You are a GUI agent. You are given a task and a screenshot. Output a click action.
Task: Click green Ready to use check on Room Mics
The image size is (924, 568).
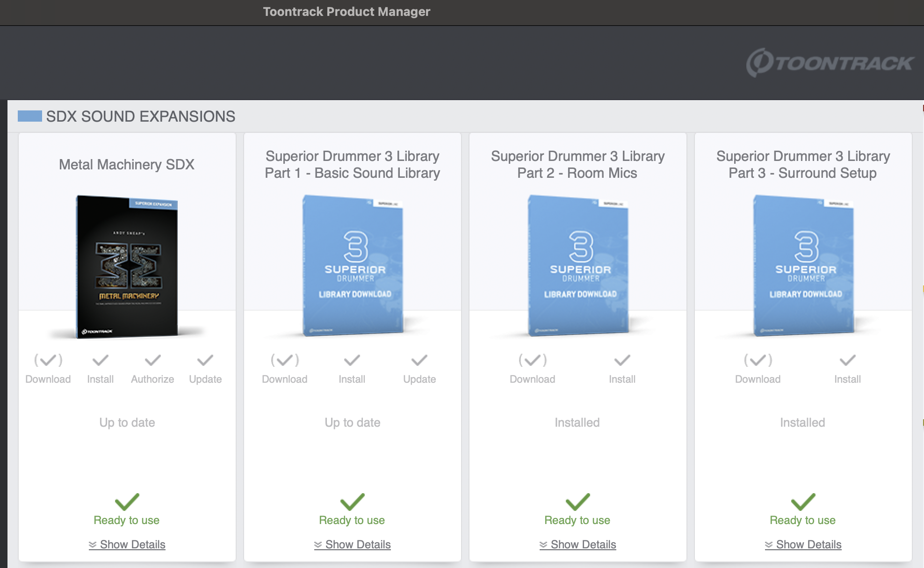(577, 502)
